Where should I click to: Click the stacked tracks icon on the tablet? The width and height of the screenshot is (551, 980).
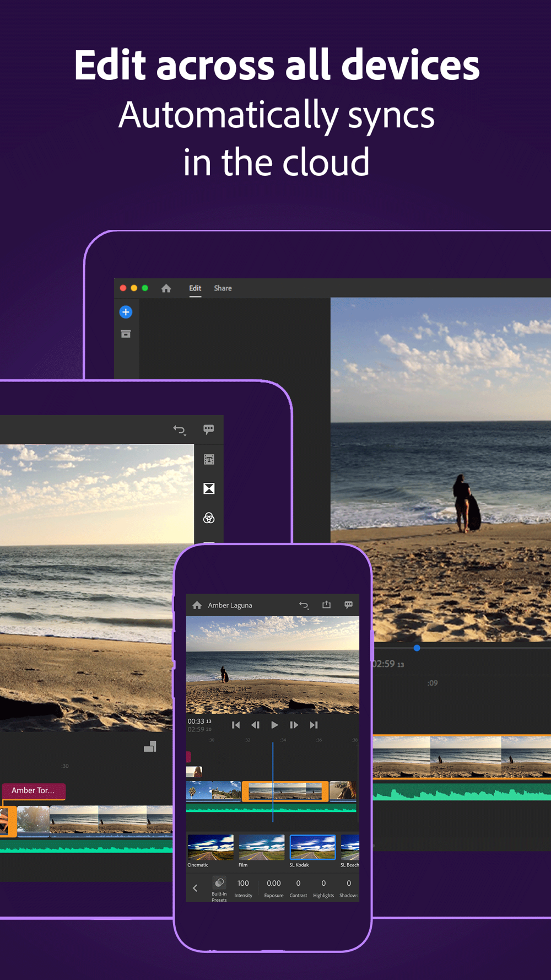tap(150, 747)
